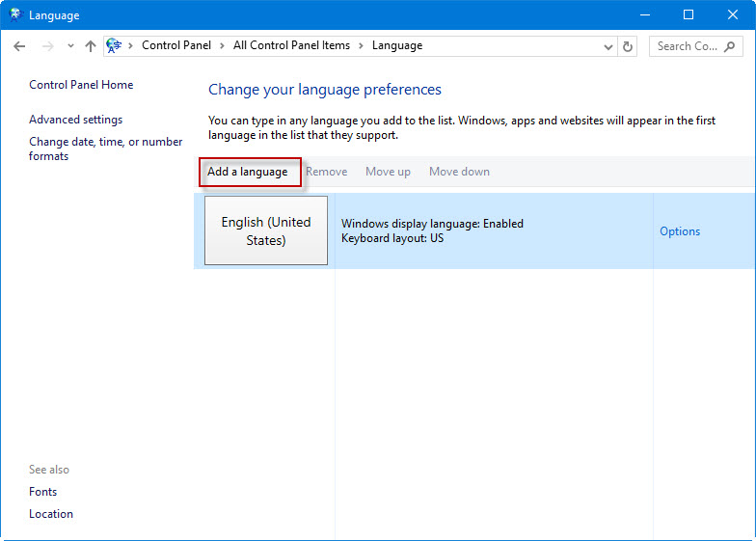756x541 pixels.
Task: Click the Language globe icon in address bar
Action: 114,46
